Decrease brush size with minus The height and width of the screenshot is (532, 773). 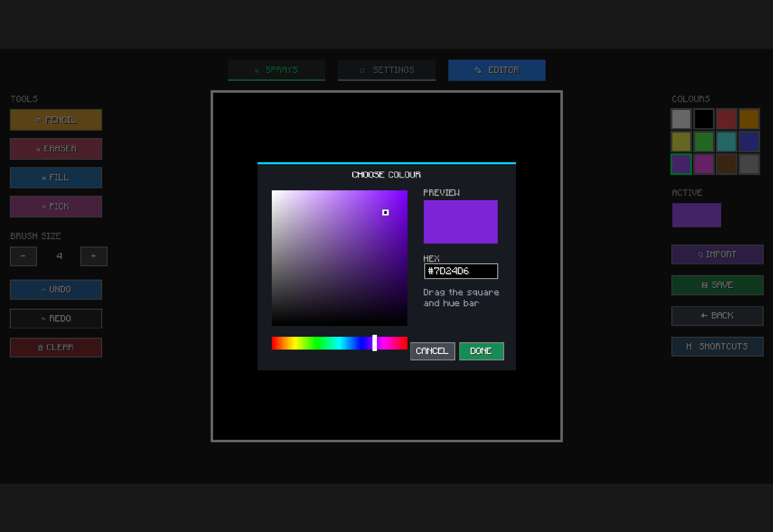23,256
